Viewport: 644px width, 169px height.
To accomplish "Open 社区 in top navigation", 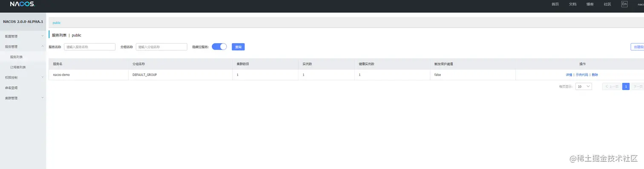I will tap(607, 4).
